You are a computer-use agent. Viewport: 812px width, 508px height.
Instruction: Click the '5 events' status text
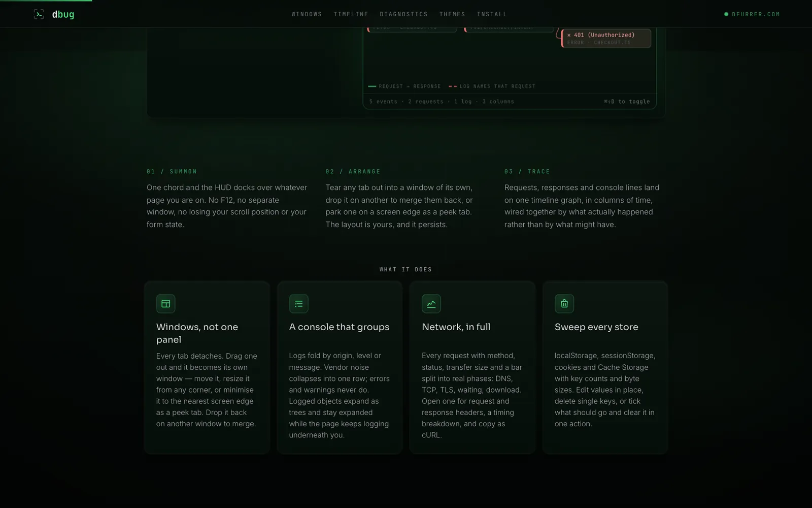point(383,102)
